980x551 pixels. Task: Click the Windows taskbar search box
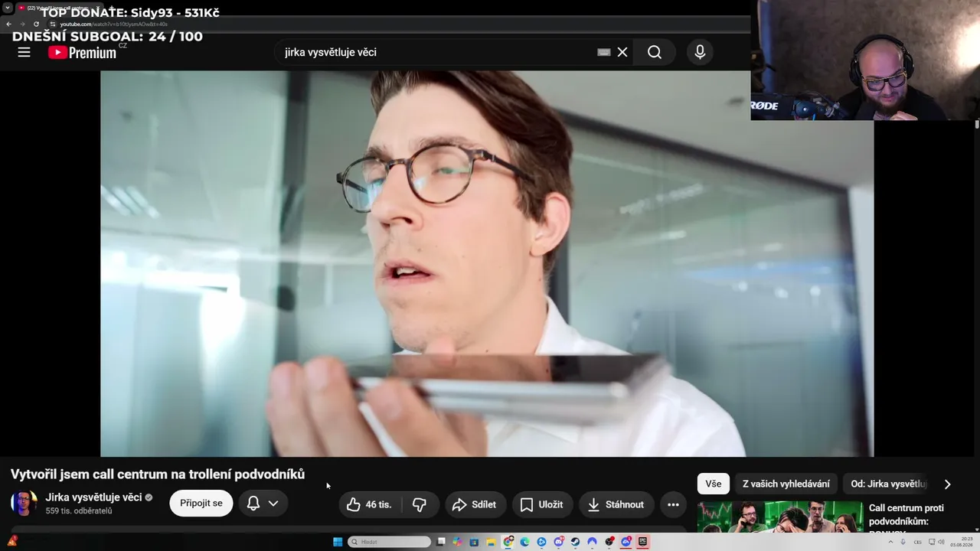(389, 542)
